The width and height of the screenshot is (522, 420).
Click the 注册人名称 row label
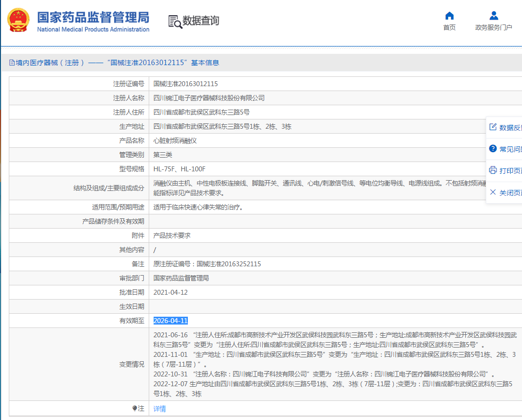(129, 98)
